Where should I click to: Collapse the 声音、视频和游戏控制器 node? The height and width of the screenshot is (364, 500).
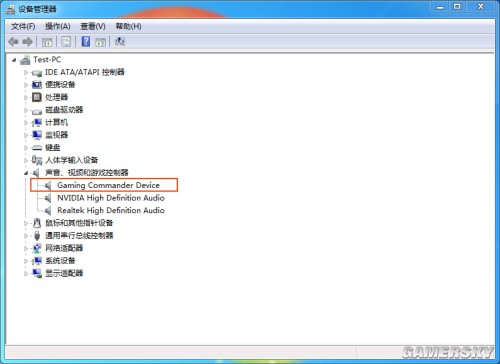(x=26, y=173)
